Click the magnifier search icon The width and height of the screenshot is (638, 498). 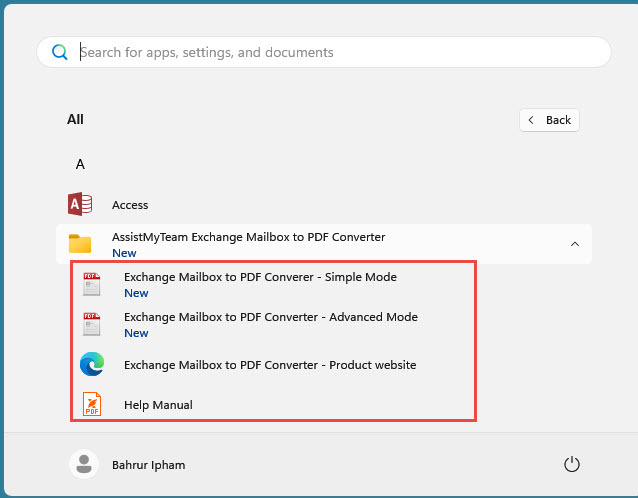[60, 52]
